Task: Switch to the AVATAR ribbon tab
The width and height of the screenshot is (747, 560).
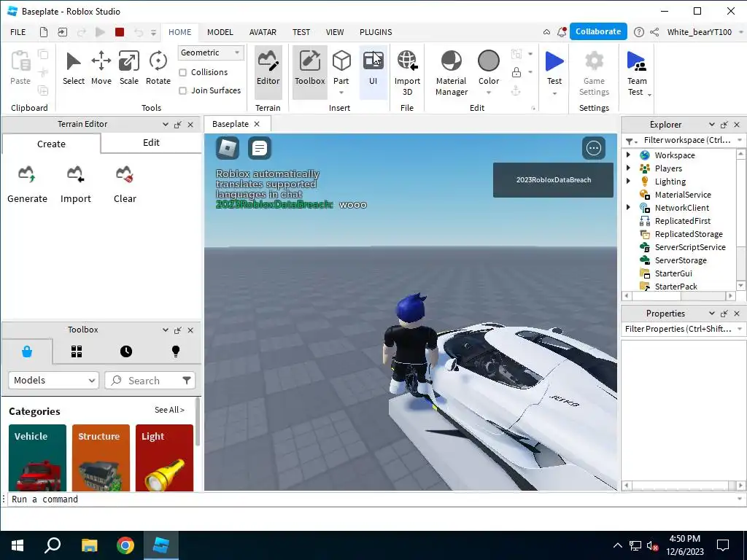Action: pyautogui.click(x=263, y=32)
